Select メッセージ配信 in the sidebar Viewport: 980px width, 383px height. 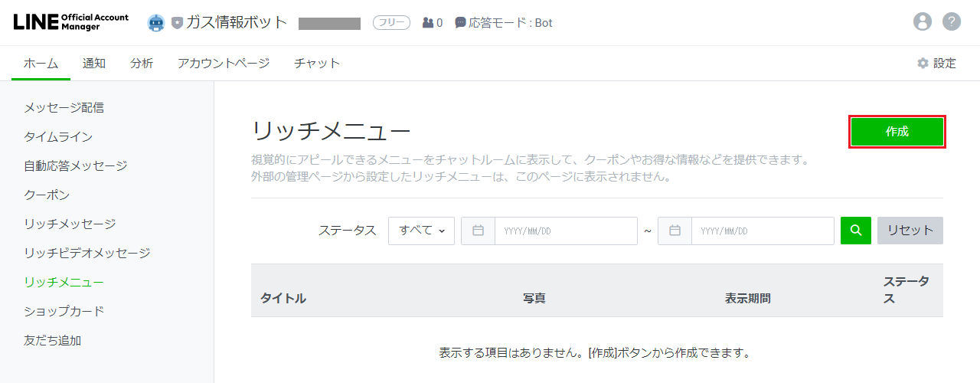point(64,108)
